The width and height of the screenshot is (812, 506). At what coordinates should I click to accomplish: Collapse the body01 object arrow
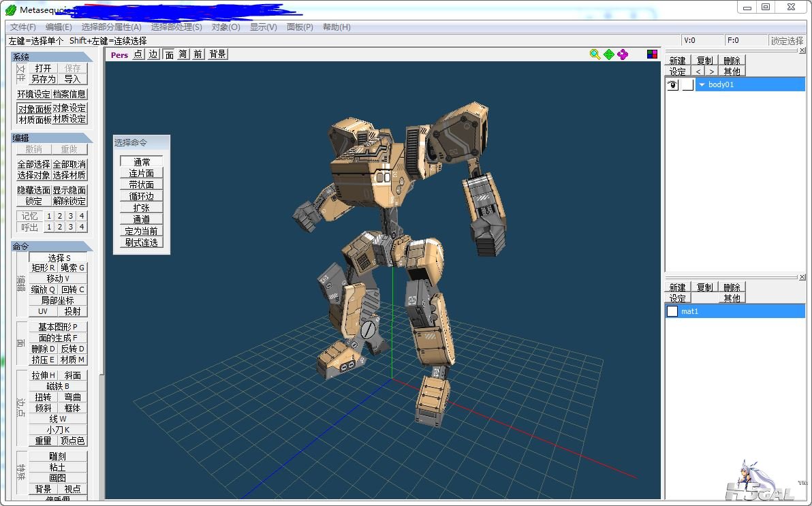[x=702, y=84]
